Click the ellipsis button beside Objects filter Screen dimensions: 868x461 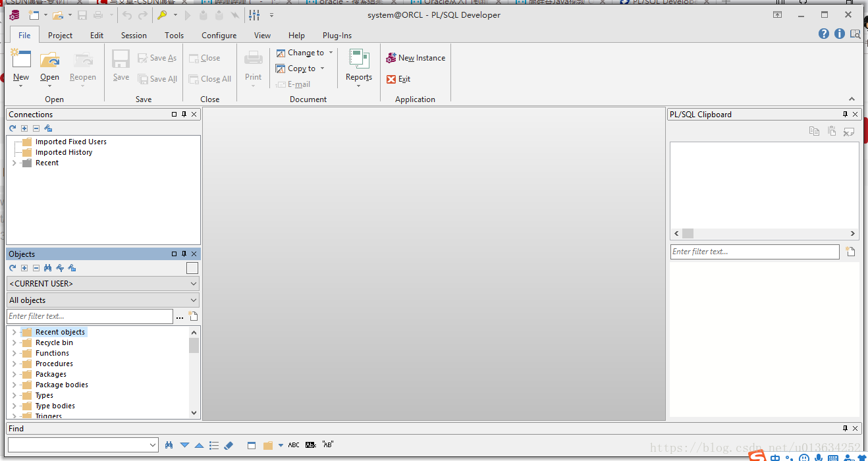(180, 317)
